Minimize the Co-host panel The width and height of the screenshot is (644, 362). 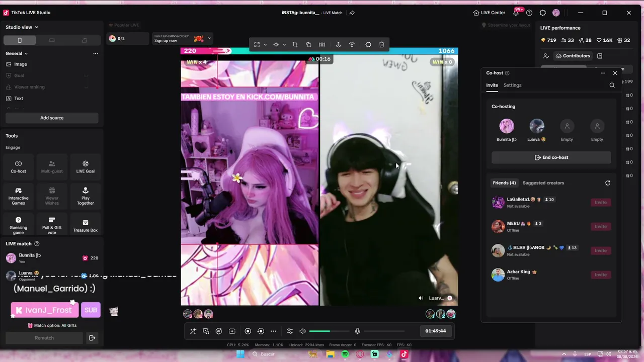pyautogui.click(x=603, y=73)
